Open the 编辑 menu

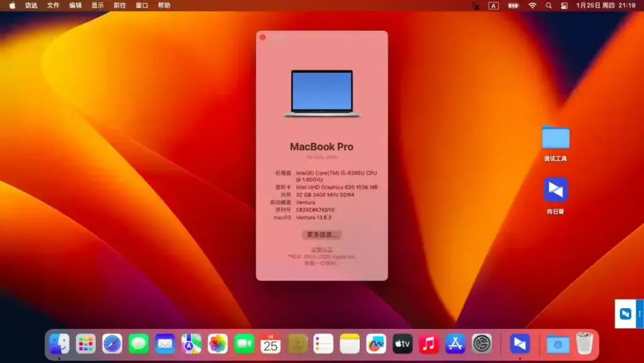(x=75, y=5)
